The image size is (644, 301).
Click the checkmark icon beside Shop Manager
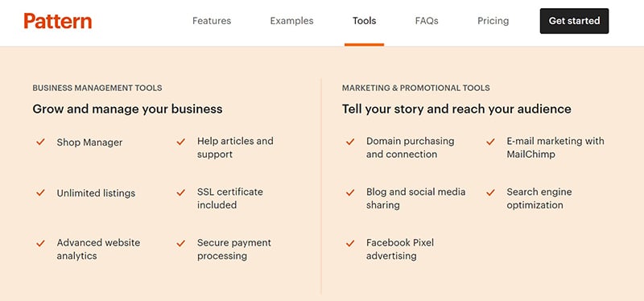[40, 142]
